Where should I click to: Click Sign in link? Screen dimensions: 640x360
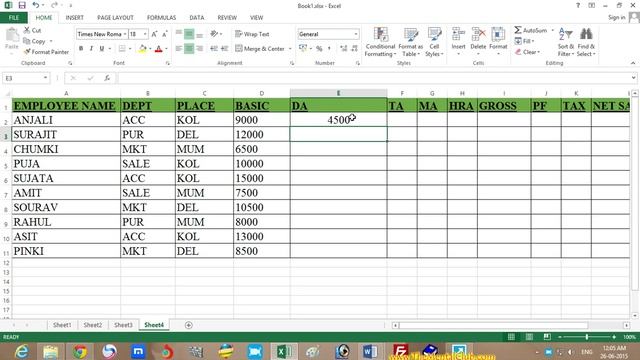[616, 17]
